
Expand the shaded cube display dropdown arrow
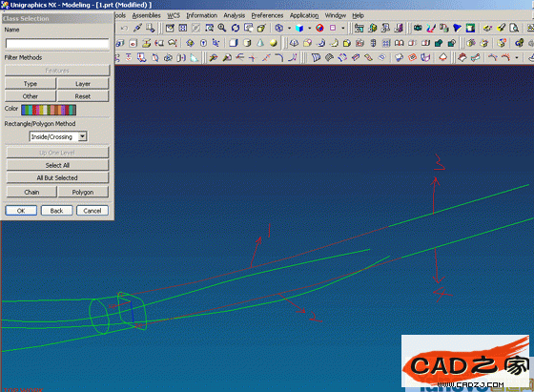pos(309,29)
